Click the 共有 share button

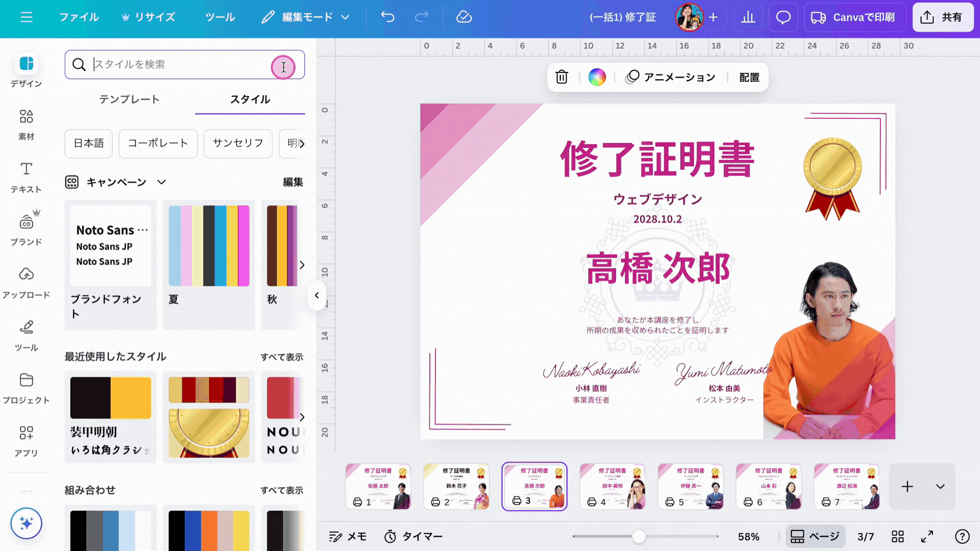942,17
